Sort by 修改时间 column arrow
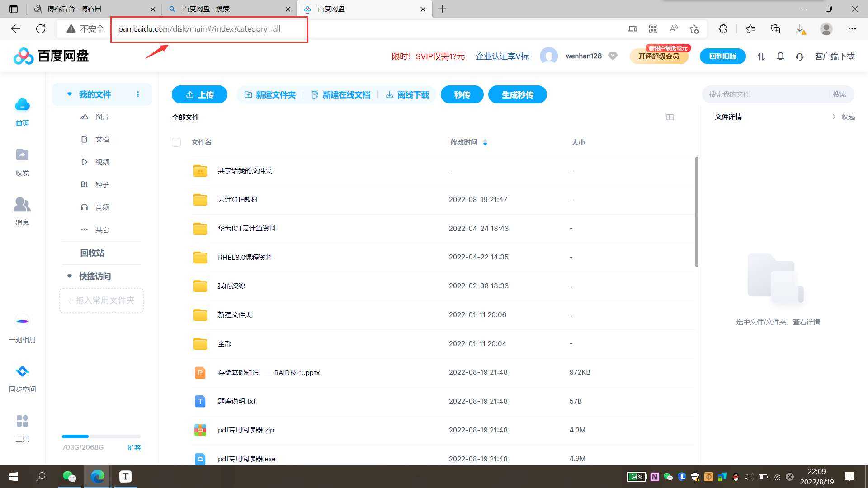868x488 pixels. [x=485, y=142]
